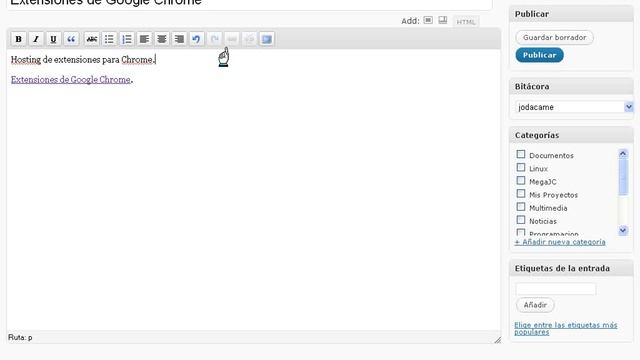Image resolution: width=640 pixels, height=360 pixels.
Task: Click the Etiquetas de la entrada input field
Action: pyautogui.click(x=556, y=289)
